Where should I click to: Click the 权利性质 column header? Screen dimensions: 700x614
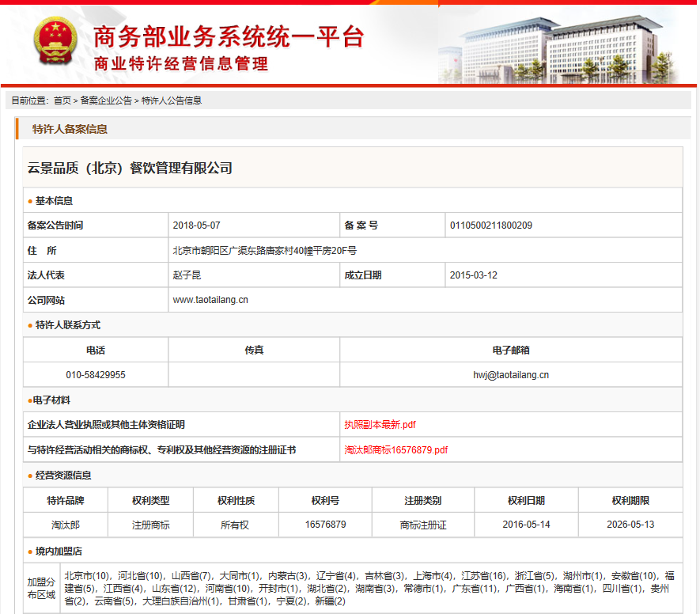tap(236, 501)
